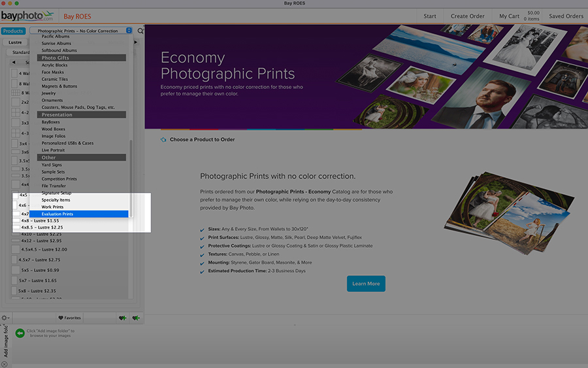This screenshot has width=588, height=368.
Task: Click the green add image folder arrow
Action: pyautogui.click(x=20, y=333)
